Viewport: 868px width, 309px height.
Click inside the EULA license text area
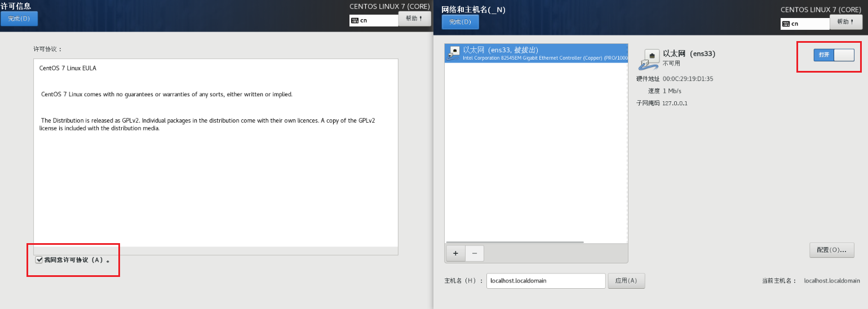pyautogui.click(x=215, y=169)
